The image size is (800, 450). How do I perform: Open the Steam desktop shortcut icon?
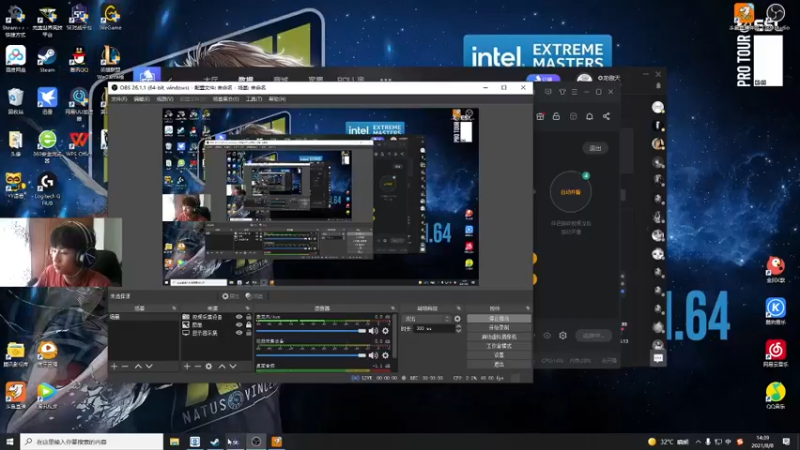(x=47, y=60)
